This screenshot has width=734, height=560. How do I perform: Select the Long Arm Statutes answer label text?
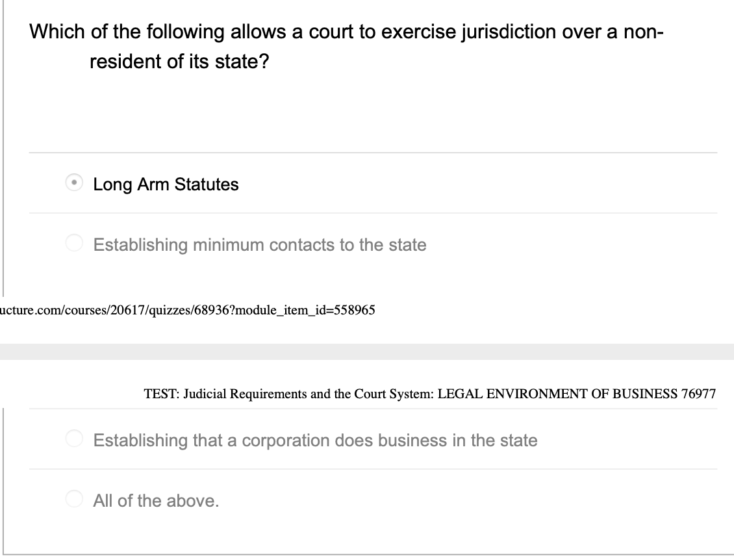point(166,185)
